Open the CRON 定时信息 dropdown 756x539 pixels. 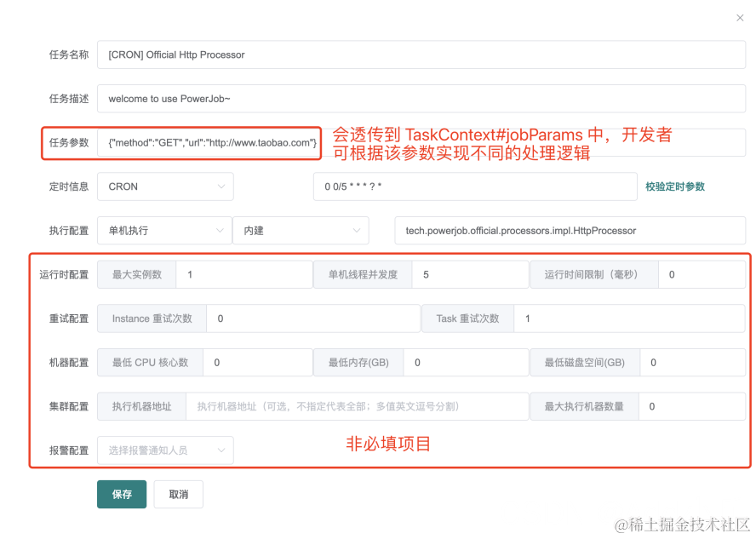point(165,186)
